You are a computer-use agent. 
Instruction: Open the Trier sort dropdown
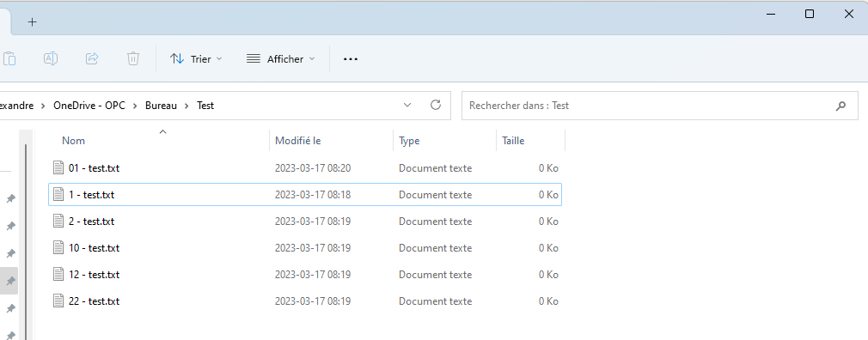pyautogui.click(x=196, y=58)
